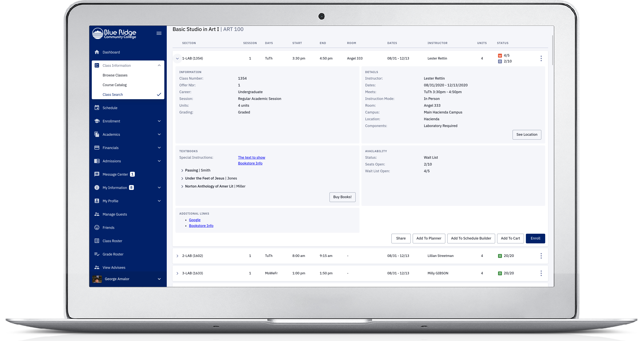Click the Admissions icon
This screenshot has width=644, height=341.
97,161
